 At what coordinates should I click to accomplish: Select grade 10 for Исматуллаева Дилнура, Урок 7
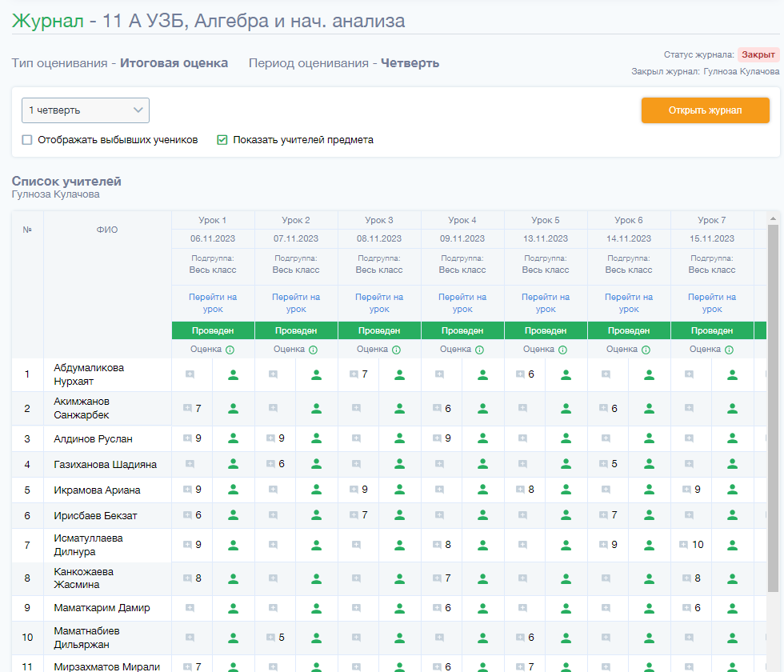tap(698, 545)
